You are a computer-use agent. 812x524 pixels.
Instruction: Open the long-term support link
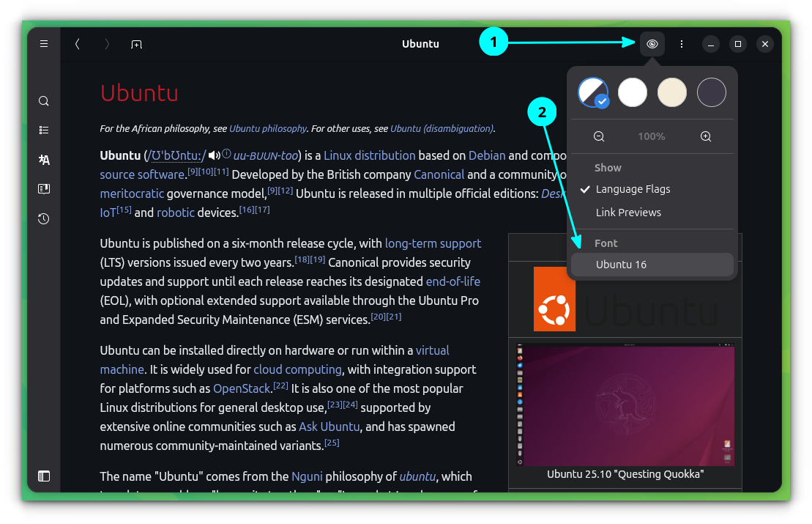[433, 243]
